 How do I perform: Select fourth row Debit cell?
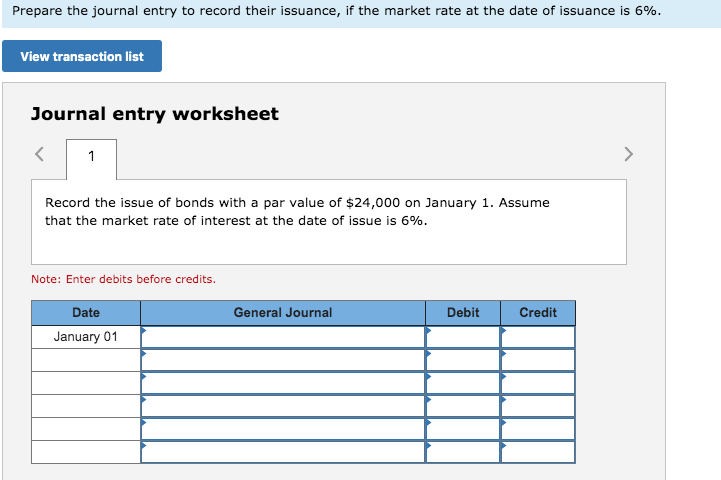click(463, 406)
